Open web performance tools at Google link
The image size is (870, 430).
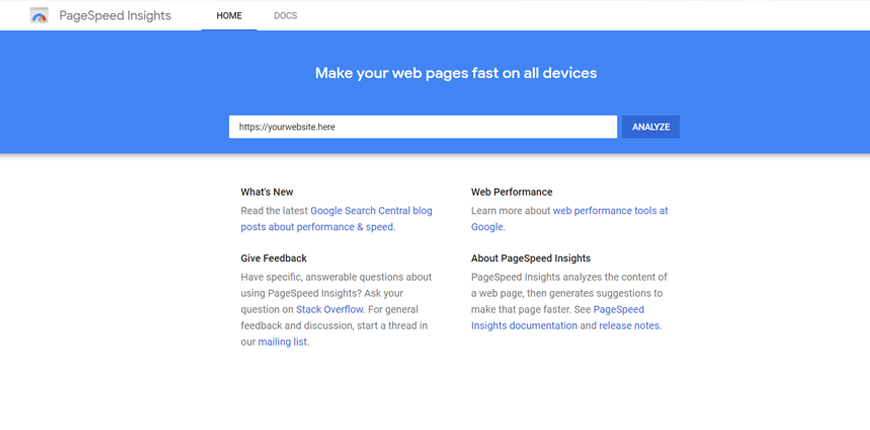coord(570,219)
